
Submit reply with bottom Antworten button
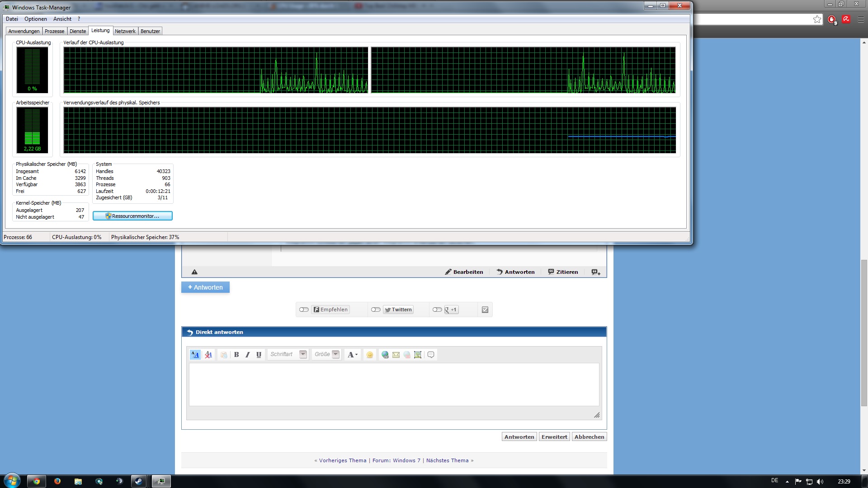[x=519, y=437]
